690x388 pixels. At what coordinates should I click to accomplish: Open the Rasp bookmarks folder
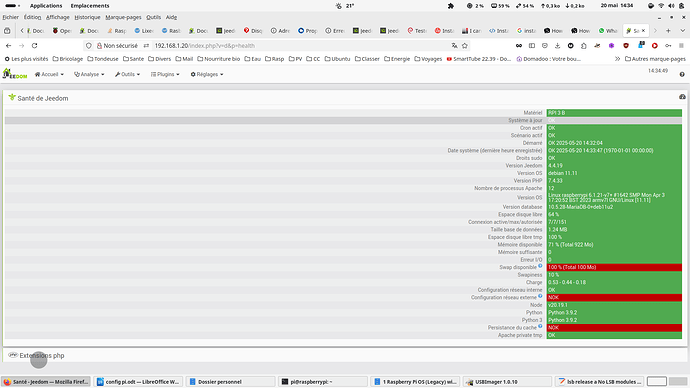[274, 59]
